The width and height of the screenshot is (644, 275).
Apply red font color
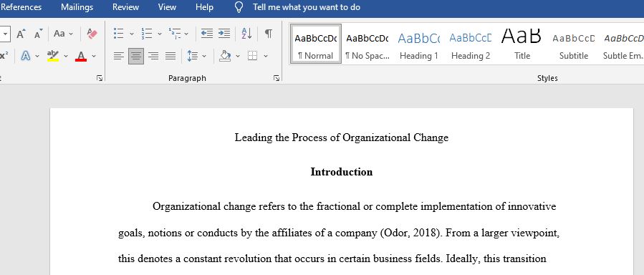(81, 56)
